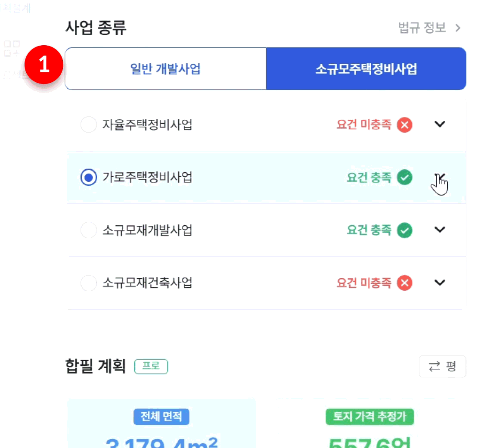The image size is (478, 448).
Task: Switch to the 일반 개발사업 tab
Action: 165,69
